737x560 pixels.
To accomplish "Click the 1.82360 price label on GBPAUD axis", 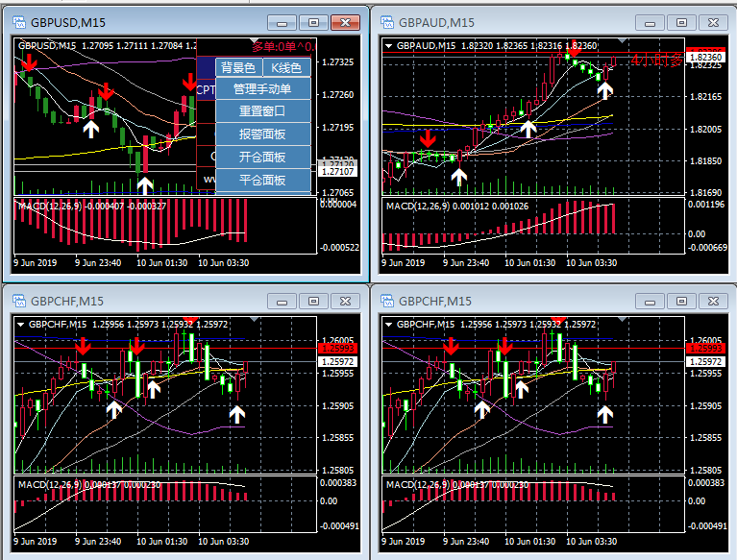I will pos(705,58).
